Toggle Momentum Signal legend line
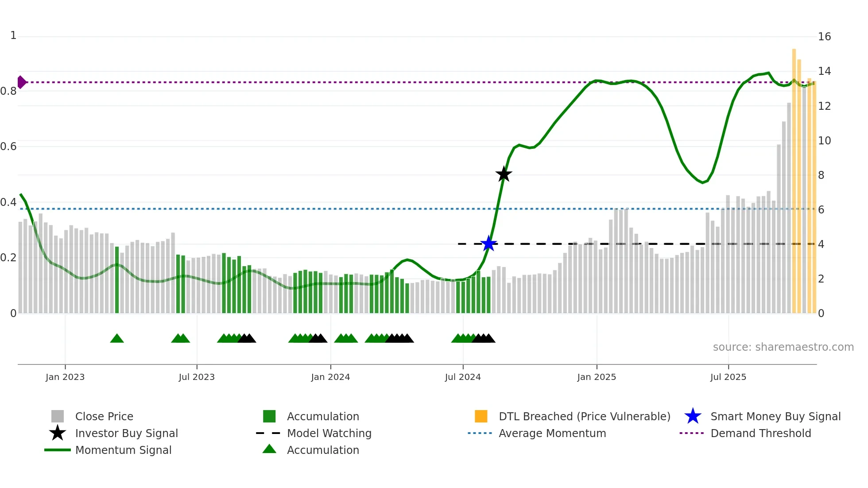The image size is (868, 488). click(58, 450)
